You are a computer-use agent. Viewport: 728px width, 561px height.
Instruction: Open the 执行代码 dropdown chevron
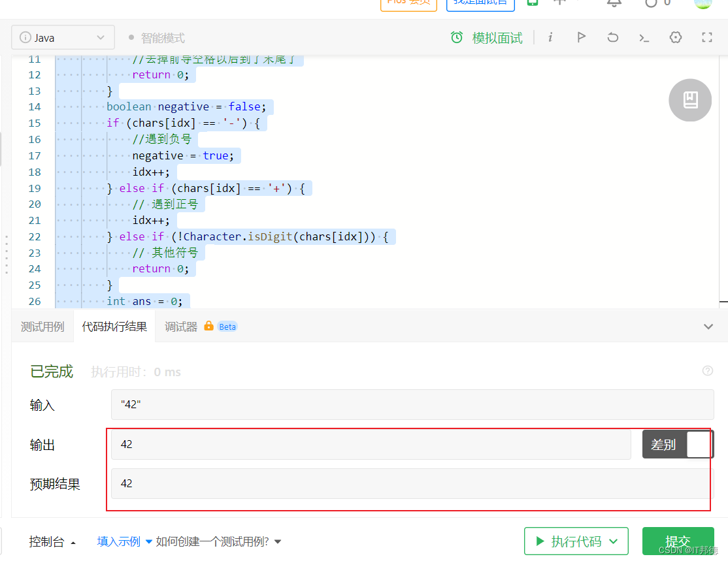pos(614,541)
